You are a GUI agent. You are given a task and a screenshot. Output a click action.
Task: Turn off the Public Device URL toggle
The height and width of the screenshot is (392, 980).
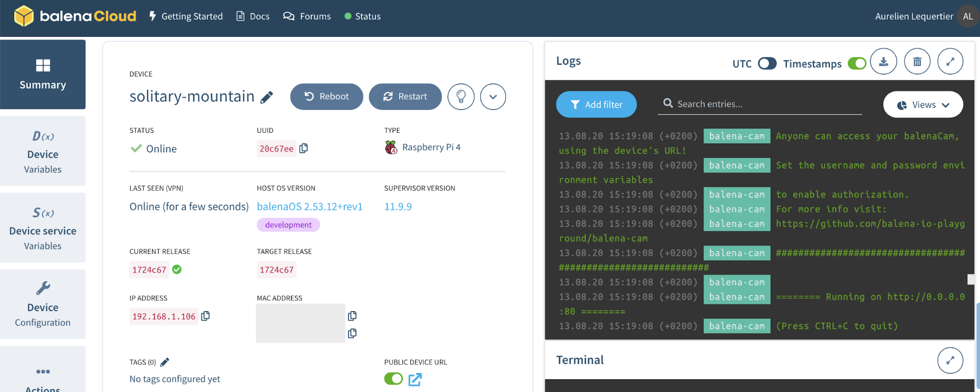[x=394, y=379]
